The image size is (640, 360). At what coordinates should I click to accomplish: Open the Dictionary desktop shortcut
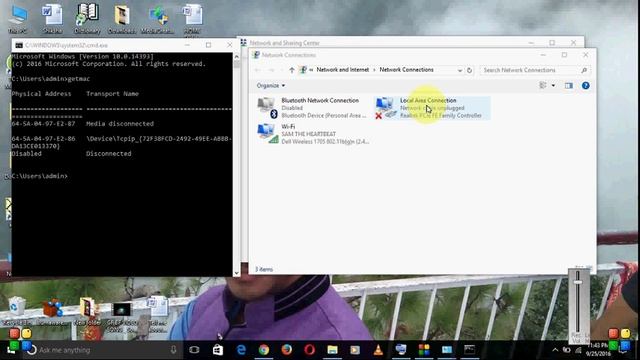click(87, 19)
